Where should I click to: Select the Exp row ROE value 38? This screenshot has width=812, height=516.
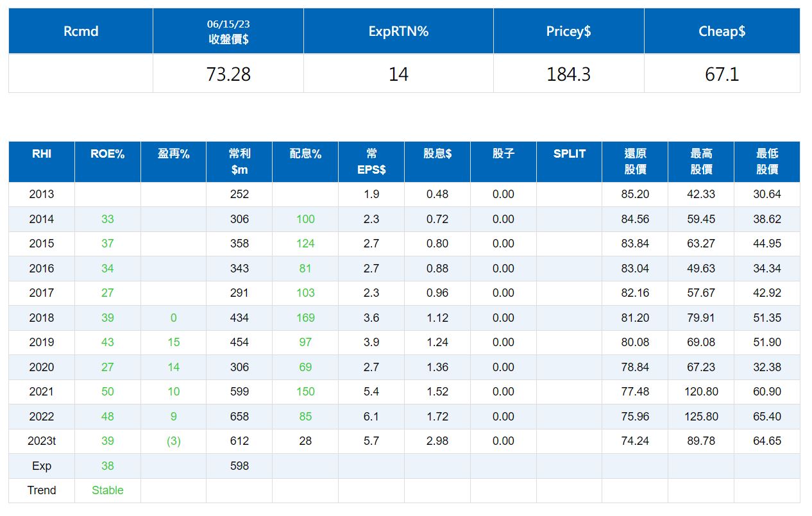[x=108, y=466]
